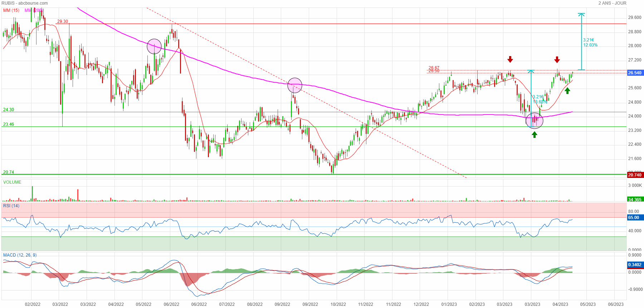The width and height of the screenshot is (644, 308).
Task: Click the 26.67 dotted resistance label
Action: point(434,68)
